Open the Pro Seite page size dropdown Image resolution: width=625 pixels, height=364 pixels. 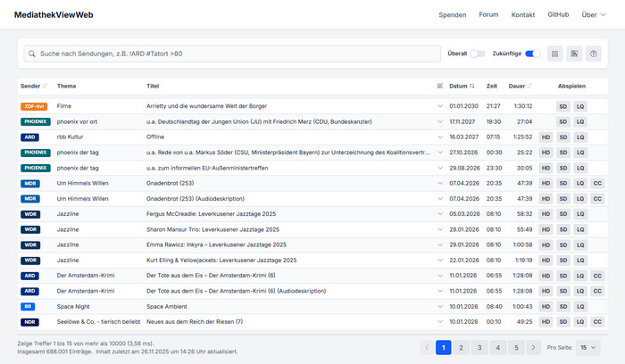pos(589,347)
